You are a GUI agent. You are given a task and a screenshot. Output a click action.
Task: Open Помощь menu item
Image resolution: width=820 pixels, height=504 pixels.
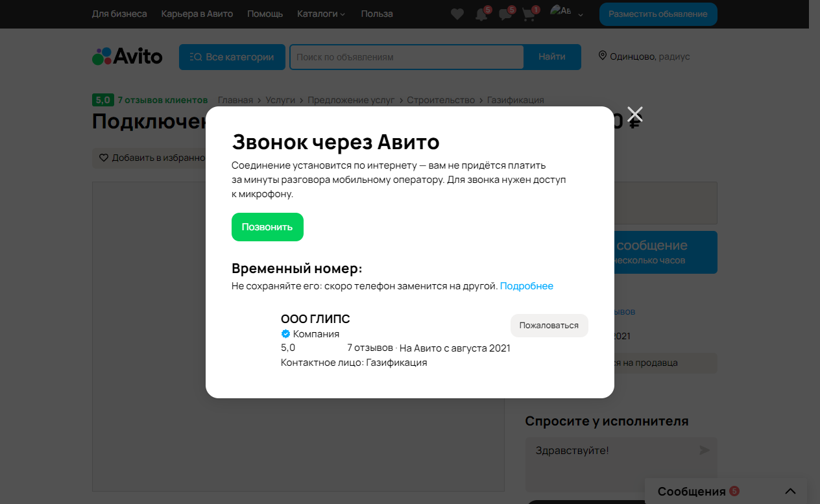click(265, 14)
